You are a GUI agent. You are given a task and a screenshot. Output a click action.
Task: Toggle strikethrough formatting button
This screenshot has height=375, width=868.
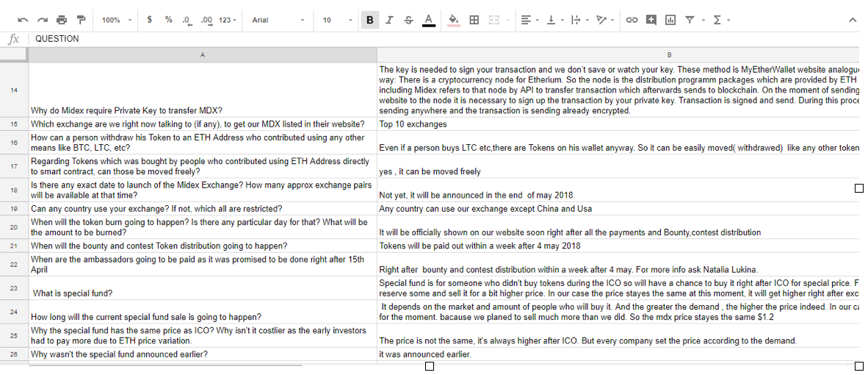click(x=408, y=20)
